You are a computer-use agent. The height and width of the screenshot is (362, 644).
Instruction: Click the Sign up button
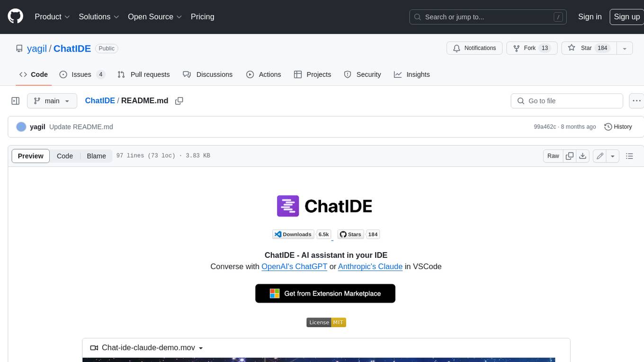pyautogui.click(x=626, y=17)
